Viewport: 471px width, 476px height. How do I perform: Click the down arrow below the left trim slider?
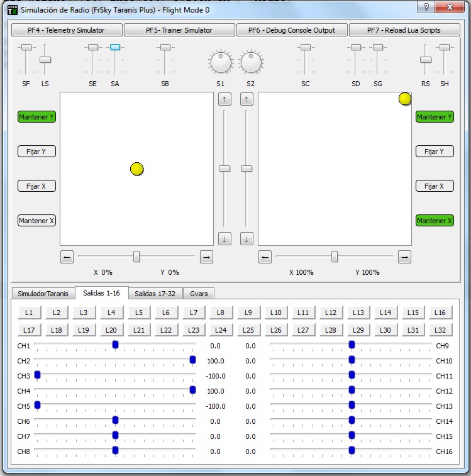(224, 239)
